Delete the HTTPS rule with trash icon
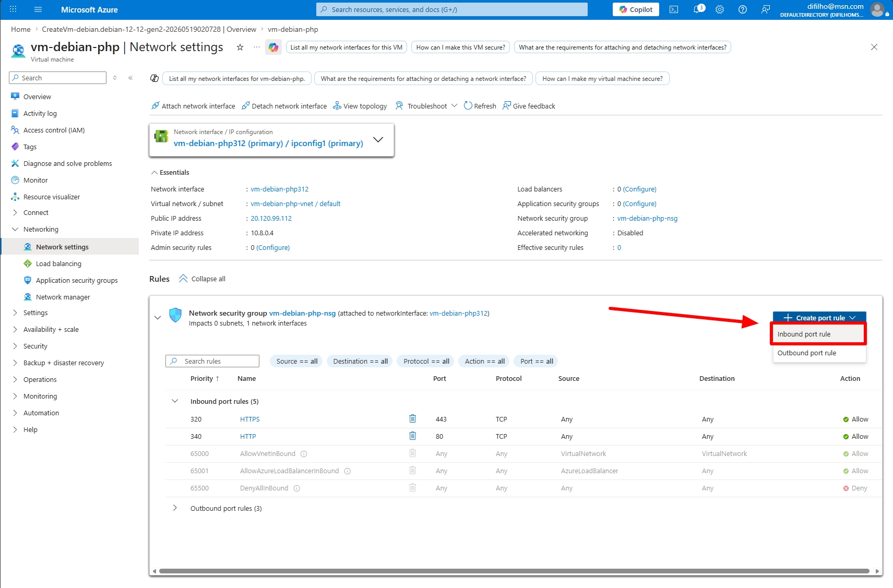 coord(412,418)
